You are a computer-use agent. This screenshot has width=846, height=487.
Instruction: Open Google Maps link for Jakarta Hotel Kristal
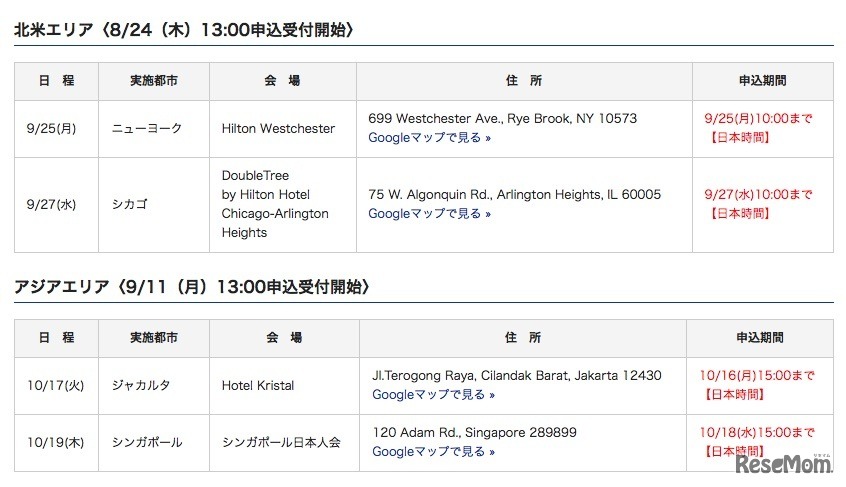click(433, 395)
